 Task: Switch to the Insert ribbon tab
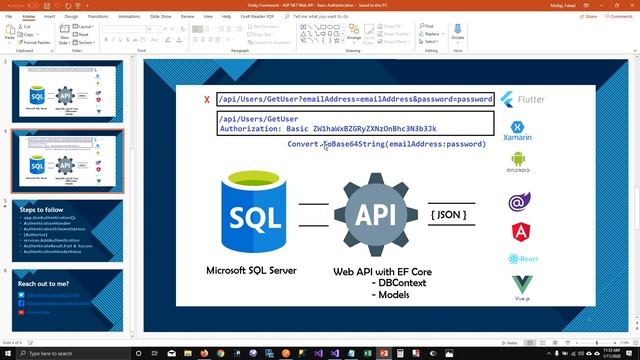(x=49, y=16)
